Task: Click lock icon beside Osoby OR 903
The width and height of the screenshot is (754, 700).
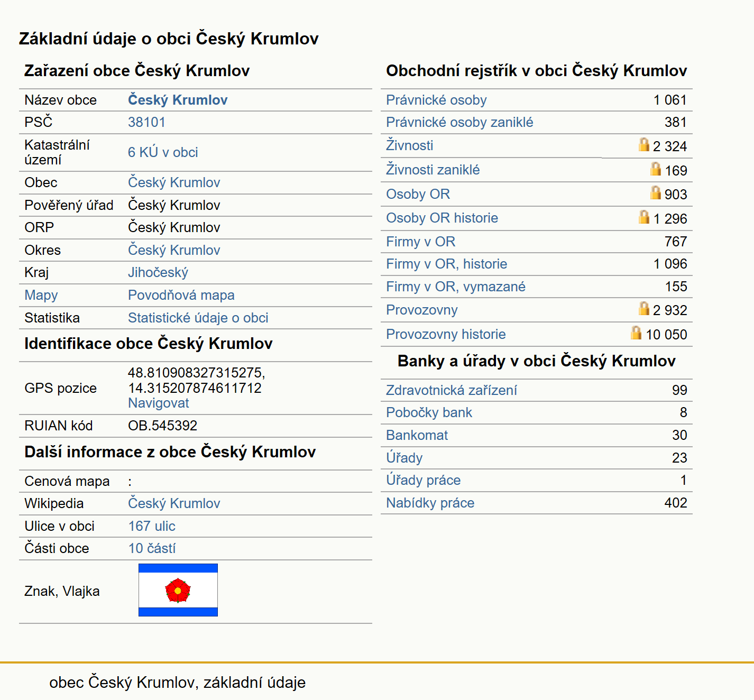Action: [656, 192]
